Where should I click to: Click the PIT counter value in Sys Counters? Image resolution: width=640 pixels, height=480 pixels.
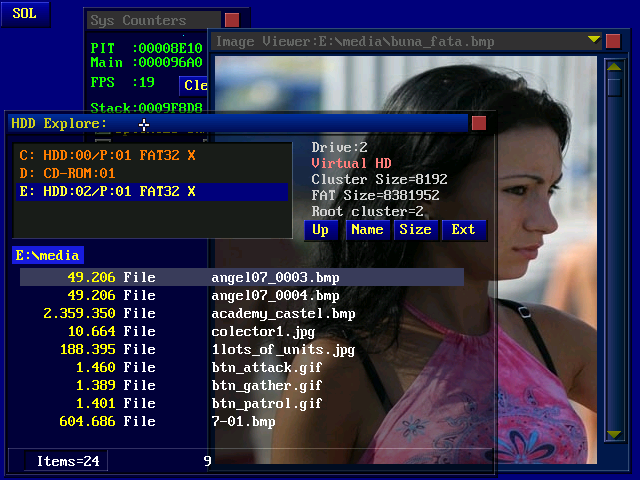click(171, 48)
